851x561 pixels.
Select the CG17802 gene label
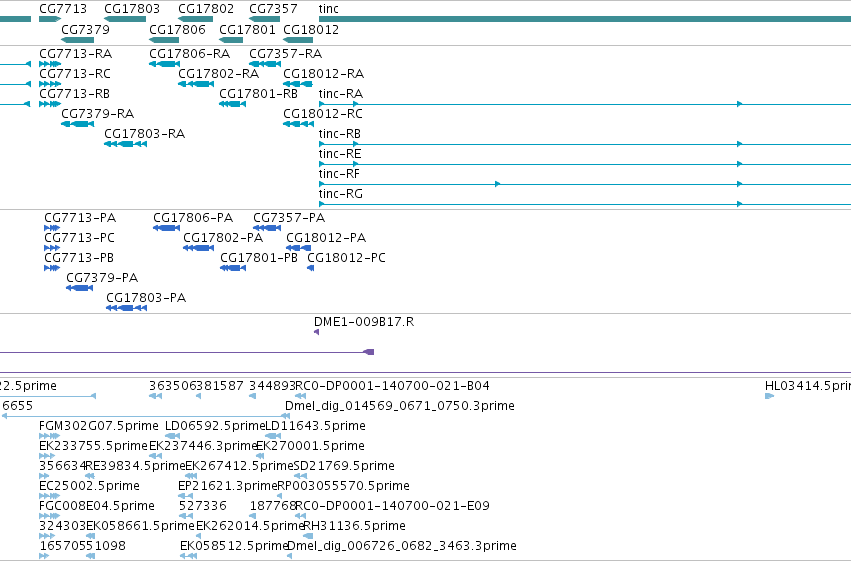click(x=206, y=9)
